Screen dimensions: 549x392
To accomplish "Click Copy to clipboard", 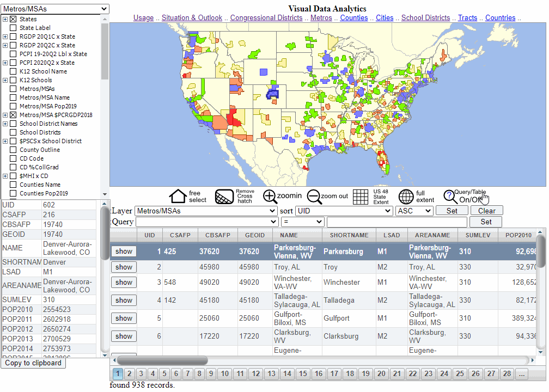I will (33, 362).
